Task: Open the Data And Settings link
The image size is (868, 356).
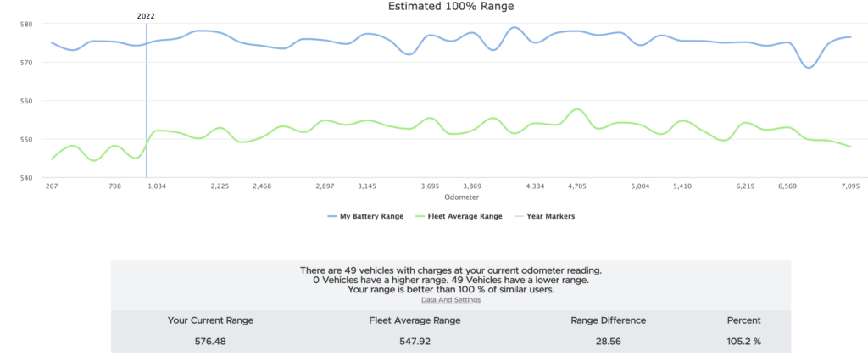Action: click(x=450, y=300)
